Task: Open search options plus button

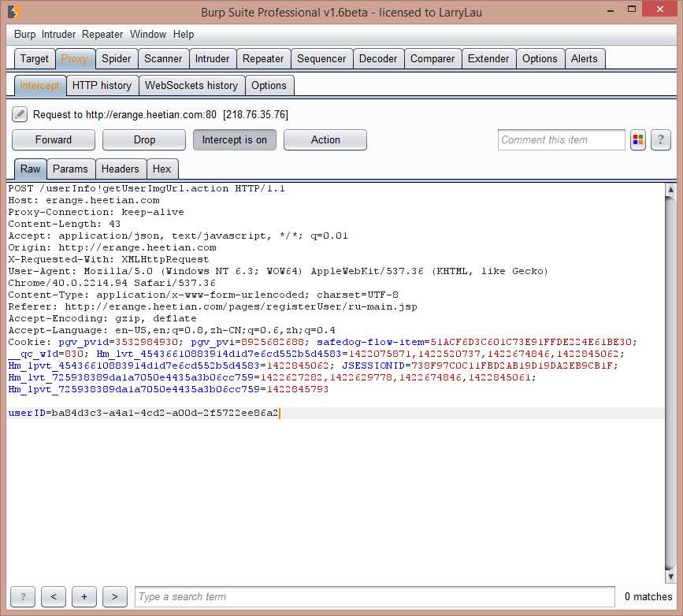Action: pos(84,597)
